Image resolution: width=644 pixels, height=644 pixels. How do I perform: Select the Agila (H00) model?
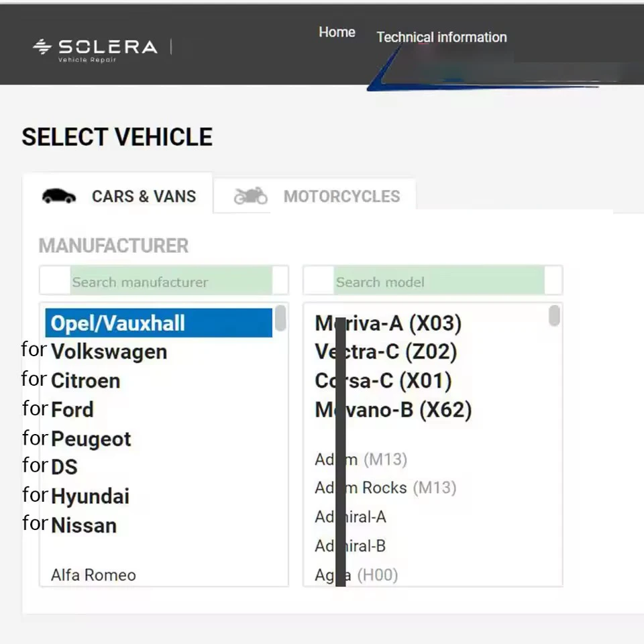point(356,574)
